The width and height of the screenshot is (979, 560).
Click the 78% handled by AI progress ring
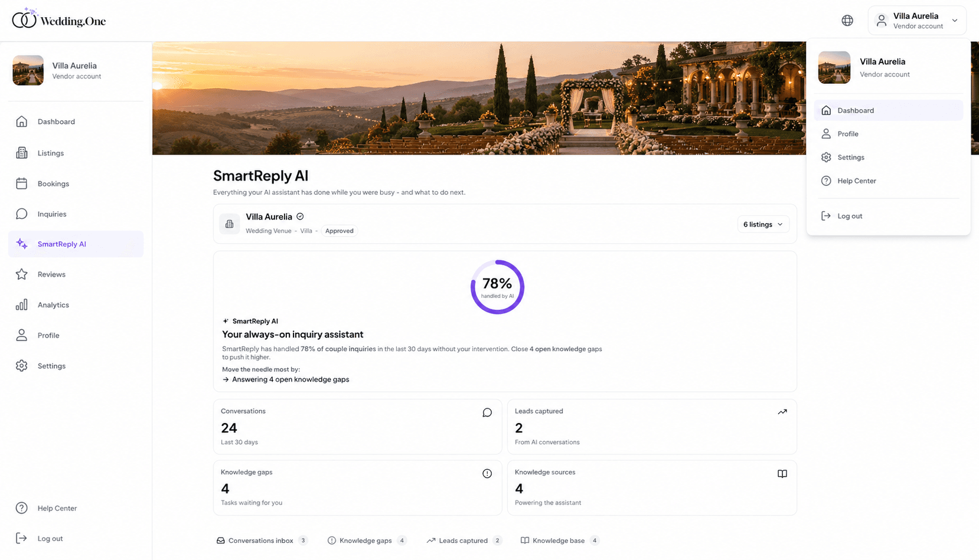[x=497, y=287]
